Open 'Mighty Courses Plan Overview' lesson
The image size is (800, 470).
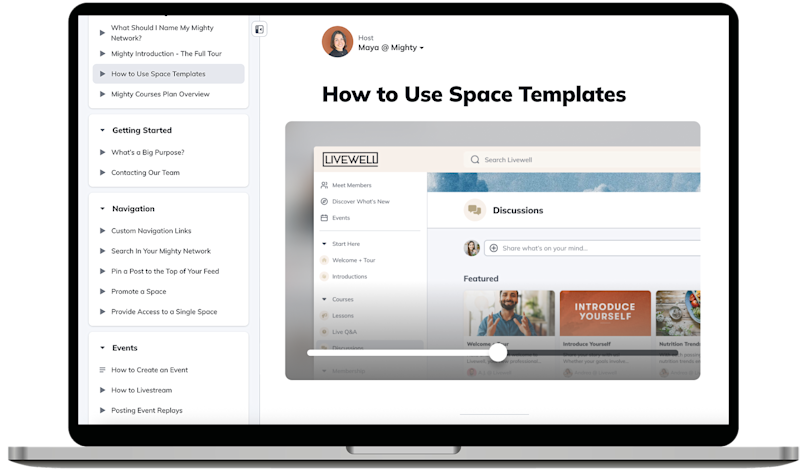pyautogui.click(x=160, y=94)
